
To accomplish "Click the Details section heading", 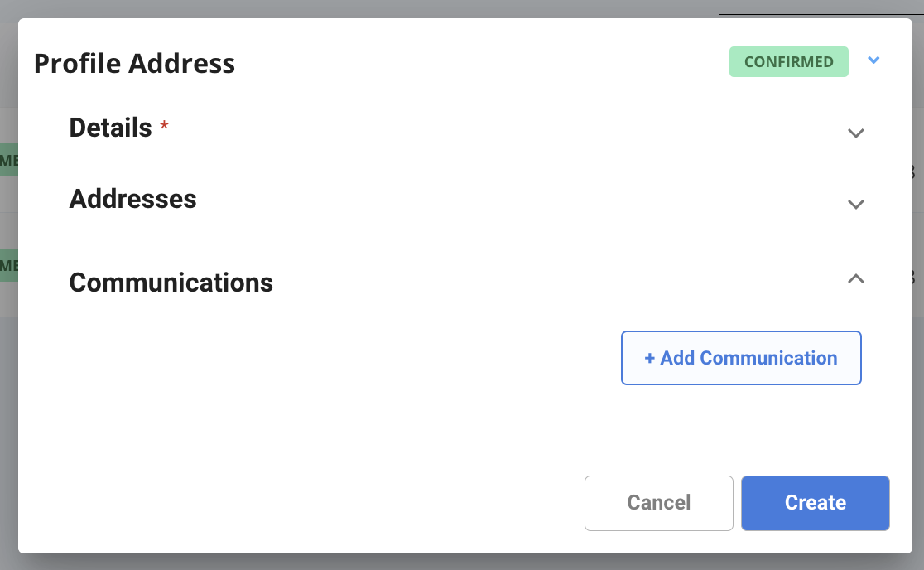I will click(110, 128).
